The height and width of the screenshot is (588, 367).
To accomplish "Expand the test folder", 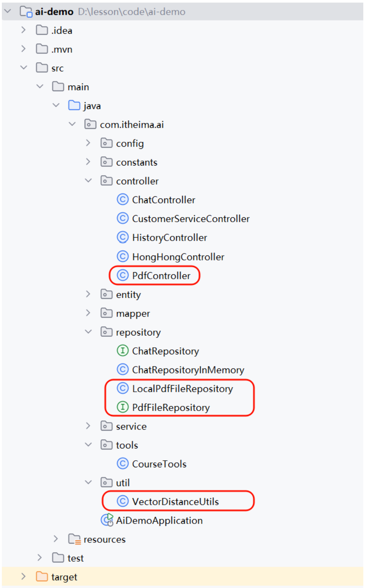I will [x=40, y=558].
